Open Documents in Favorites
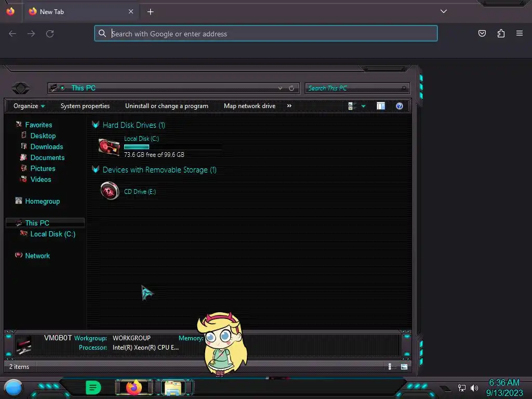The image size is (532, 399). point(47,157)
